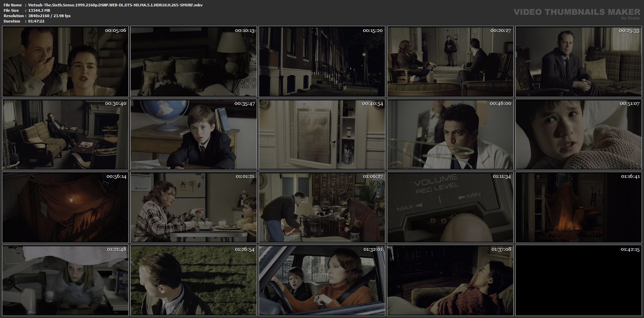Open the thumbnail stamped 01:06:27
The height and width of the screenshot is (318, 644).
(322, 207)
